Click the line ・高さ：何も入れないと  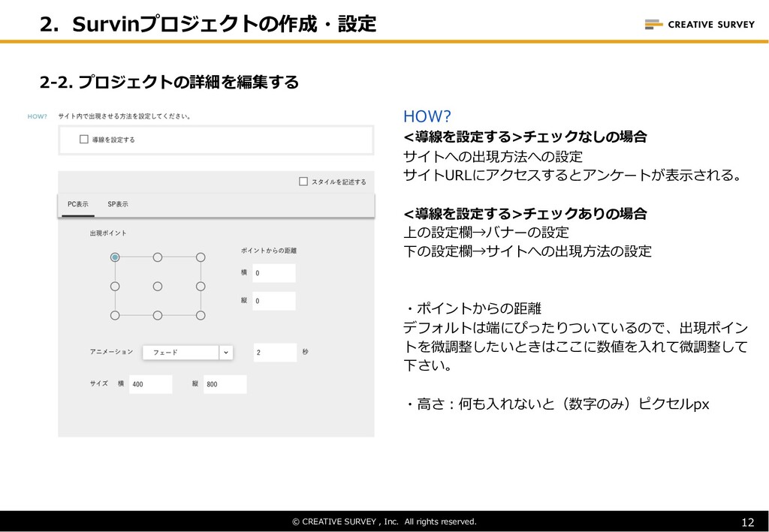point(556,404)
